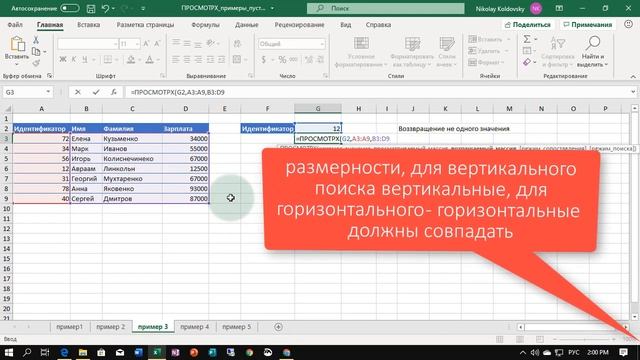This screenshot has width=640, height=360.
Task: Click the Decrease font size icon
Action: coord(157,44)
